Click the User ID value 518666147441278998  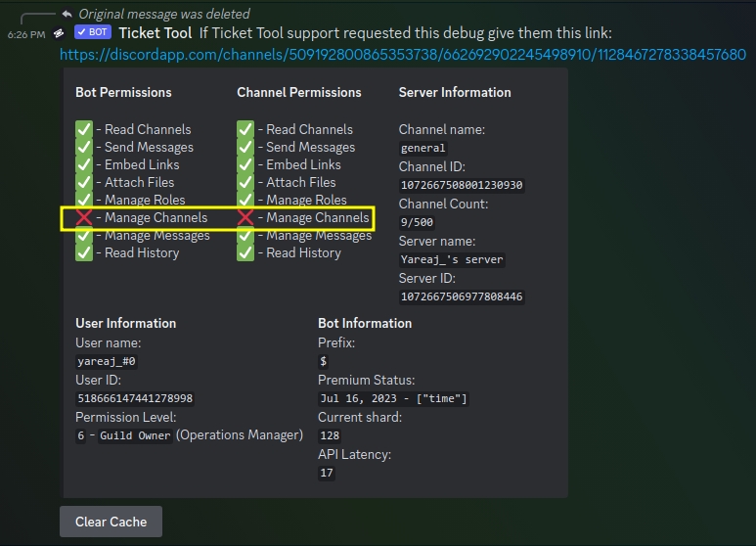135,398
